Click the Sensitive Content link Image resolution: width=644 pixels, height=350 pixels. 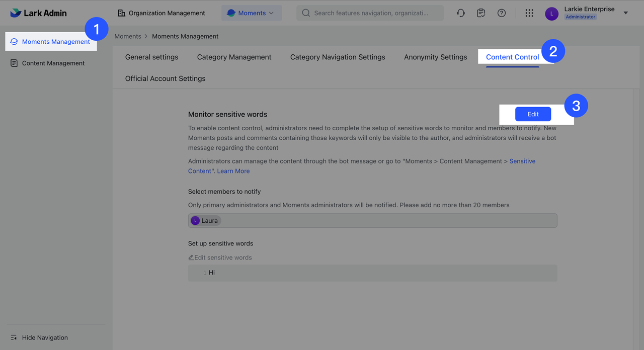522,161
